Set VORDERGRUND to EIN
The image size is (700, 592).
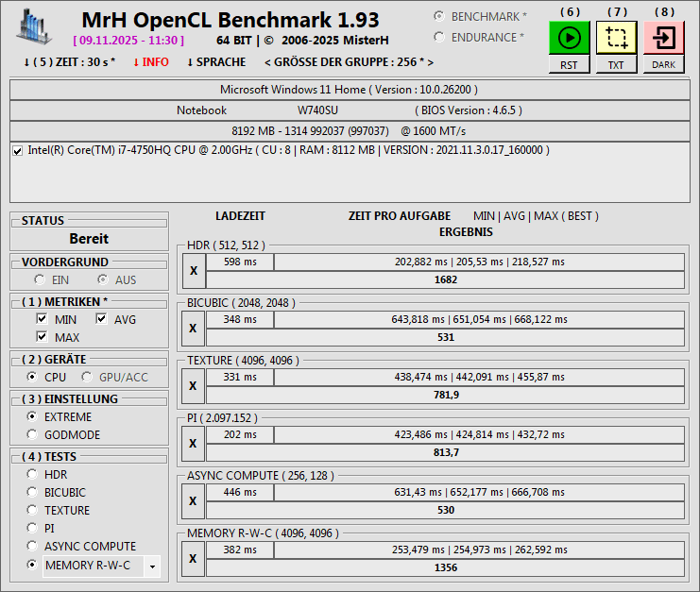[40, 279]
